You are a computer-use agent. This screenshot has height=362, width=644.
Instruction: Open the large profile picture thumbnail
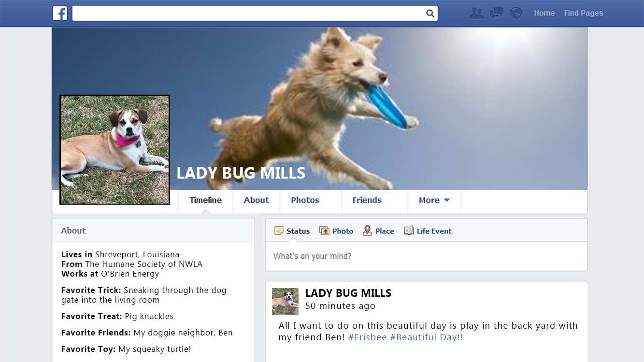click(x=114, y=150)
